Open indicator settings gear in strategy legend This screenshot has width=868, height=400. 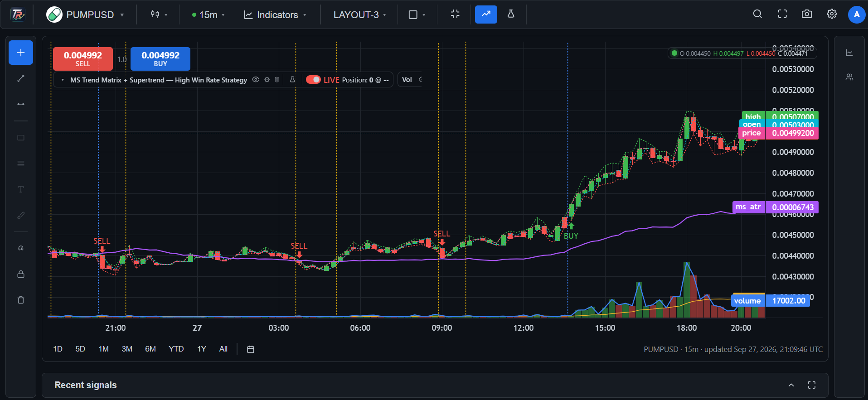point(267,80)
